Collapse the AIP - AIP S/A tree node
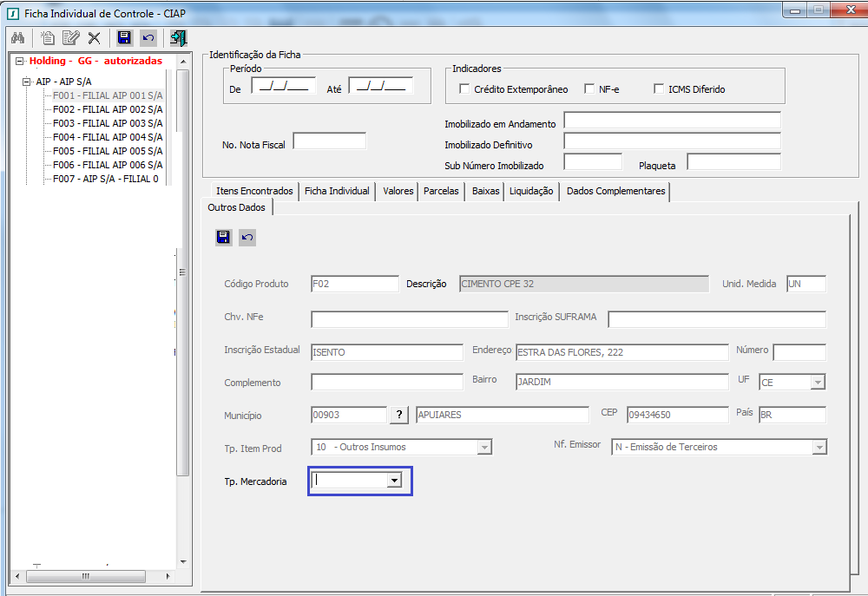The height and width of the screenshot is (596, 868). (x=28, y=82)
